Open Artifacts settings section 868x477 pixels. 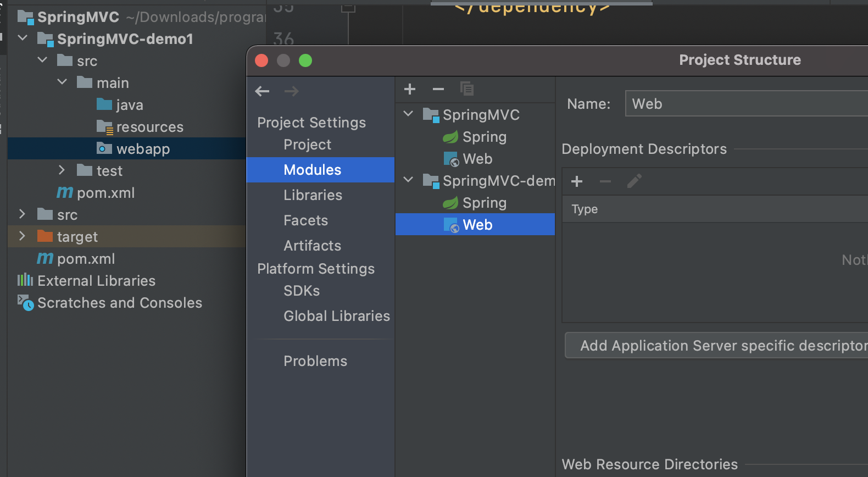coord(312,246)
